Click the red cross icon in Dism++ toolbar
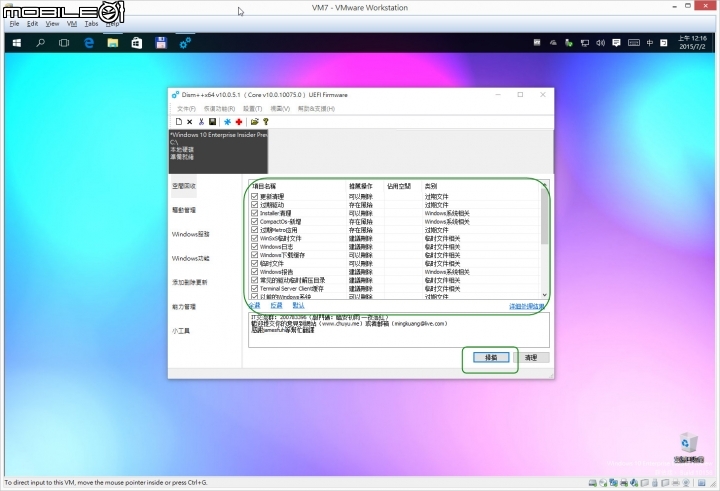Screen dimensions: 720x491 [x=239, y=122]
